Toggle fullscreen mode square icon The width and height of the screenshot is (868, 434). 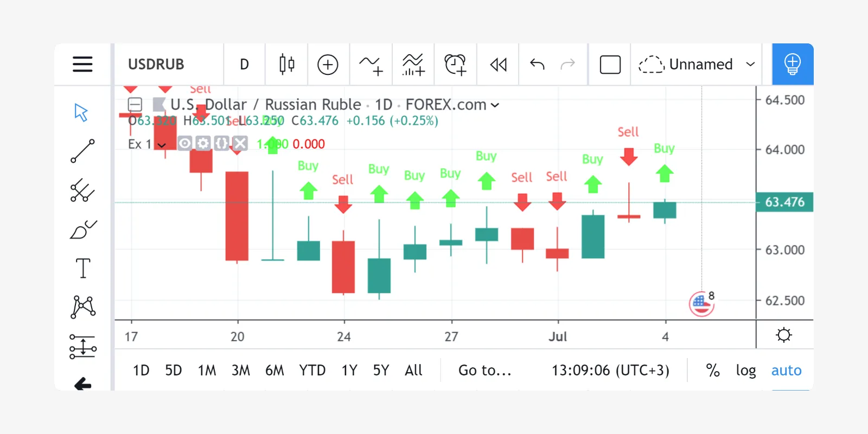click(610, 64)
